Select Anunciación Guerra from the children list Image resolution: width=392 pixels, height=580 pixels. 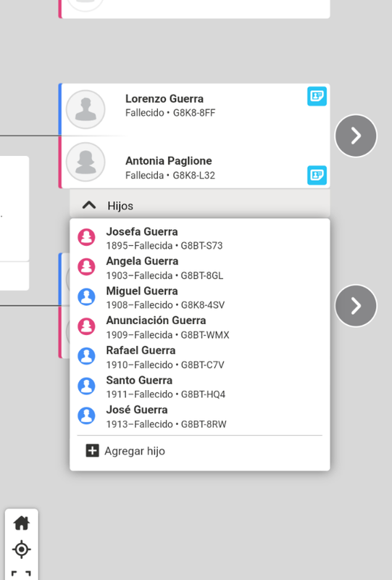tap(156, 320)
